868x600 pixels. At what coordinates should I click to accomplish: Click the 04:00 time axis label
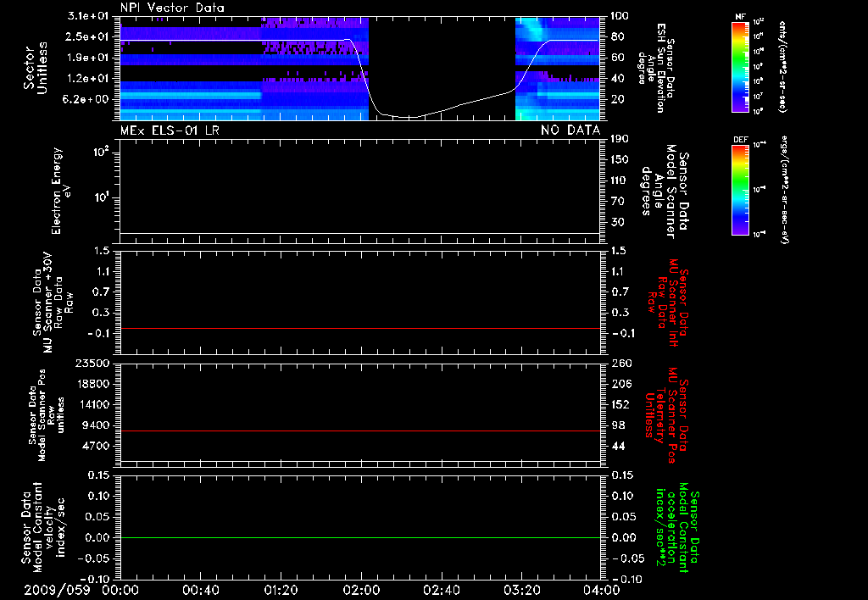(x=601, y=590)
